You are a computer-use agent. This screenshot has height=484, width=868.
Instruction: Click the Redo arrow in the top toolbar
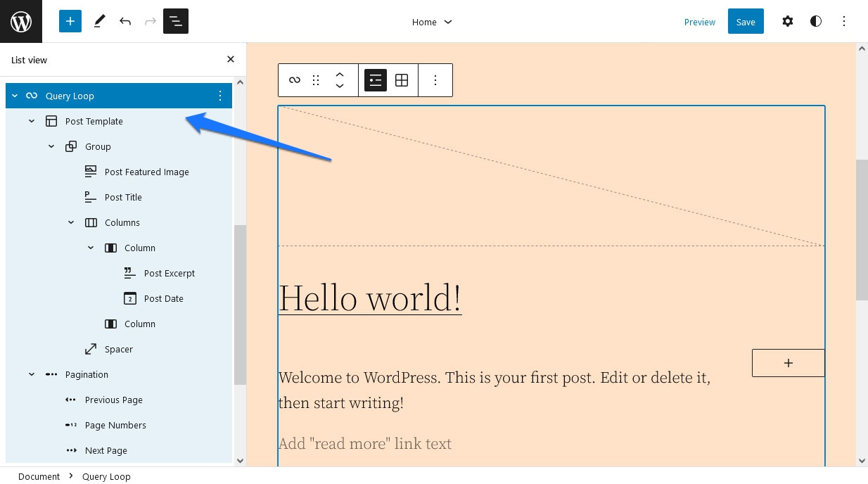click(150, 21)
